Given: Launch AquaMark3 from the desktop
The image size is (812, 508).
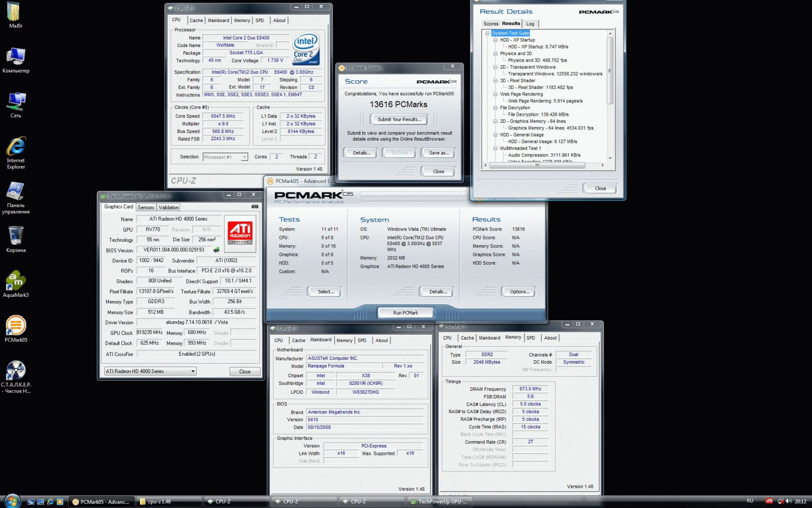Looking at the screenshot, I should 16,284.
